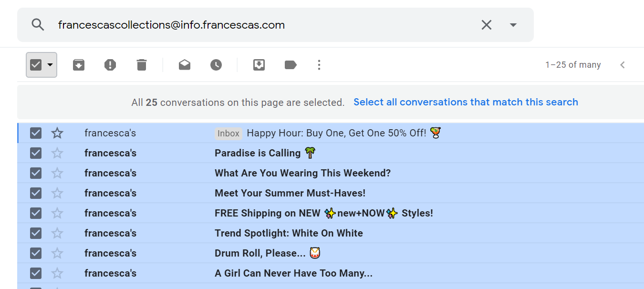Go to newer page of results

coord(623,65)
